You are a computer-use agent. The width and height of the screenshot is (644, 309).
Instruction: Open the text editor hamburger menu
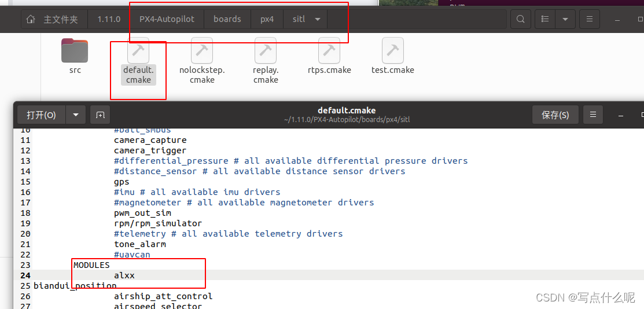click(x=593, y=115)
